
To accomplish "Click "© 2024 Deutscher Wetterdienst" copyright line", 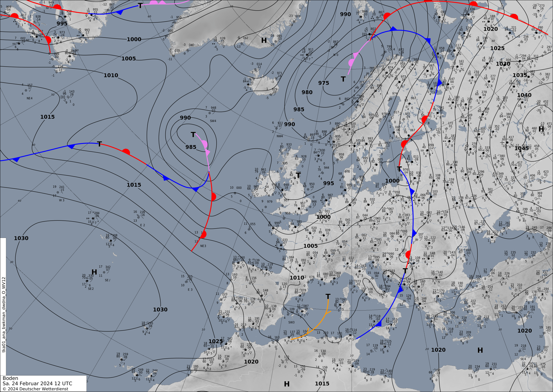I will pyautogui.click(x=35, y=389).
